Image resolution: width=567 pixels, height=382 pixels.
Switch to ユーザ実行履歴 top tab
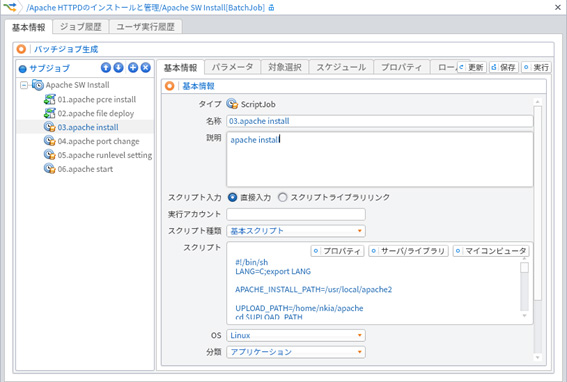click(145, 27)
